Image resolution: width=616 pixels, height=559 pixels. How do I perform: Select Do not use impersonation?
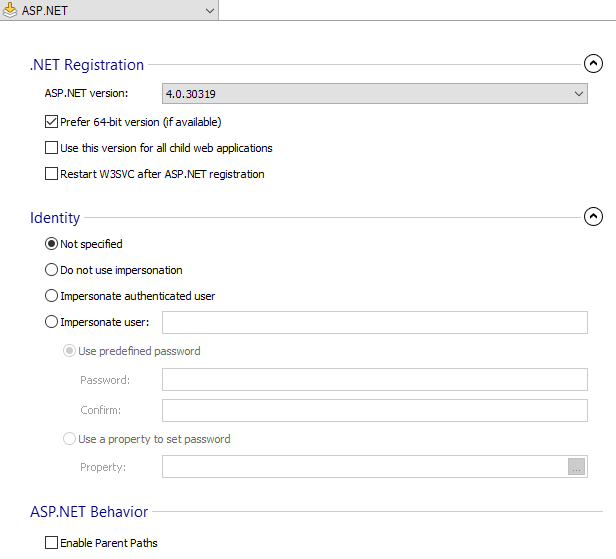pos(51,270)
